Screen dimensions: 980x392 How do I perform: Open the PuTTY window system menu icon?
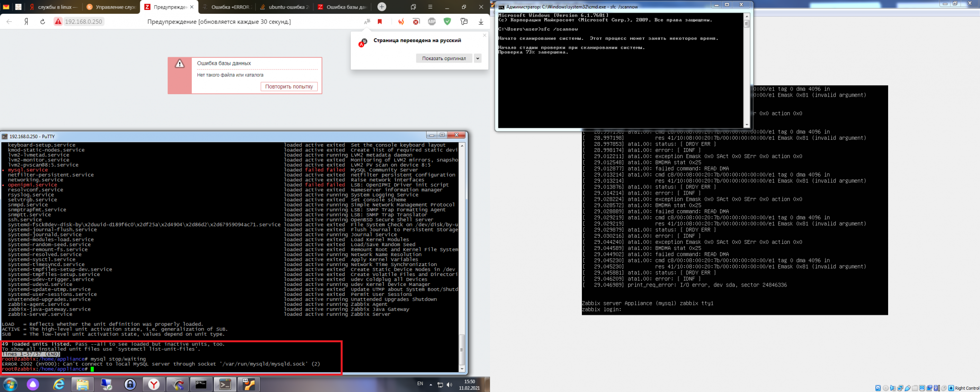(5, 136)
